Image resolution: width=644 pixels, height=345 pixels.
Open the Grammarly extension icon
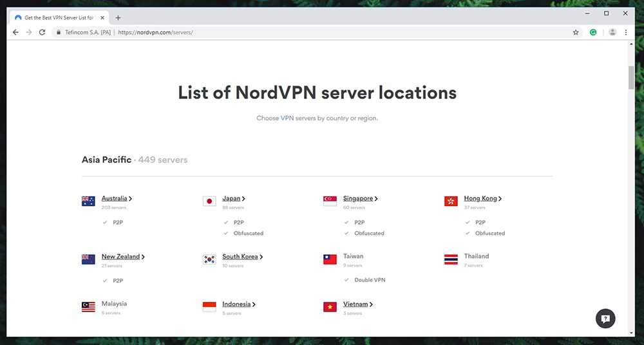593,32
